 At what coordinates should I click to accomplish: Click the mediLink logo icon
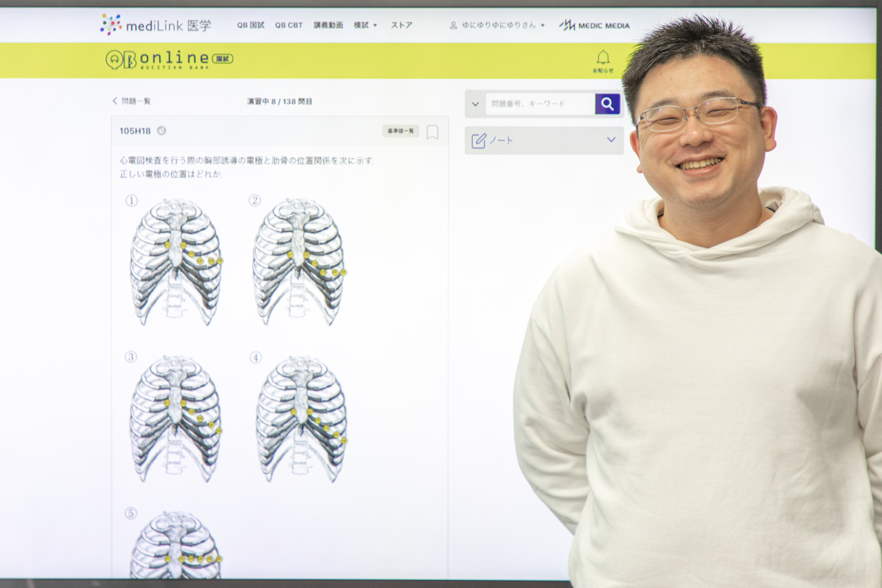pos(111,24)
